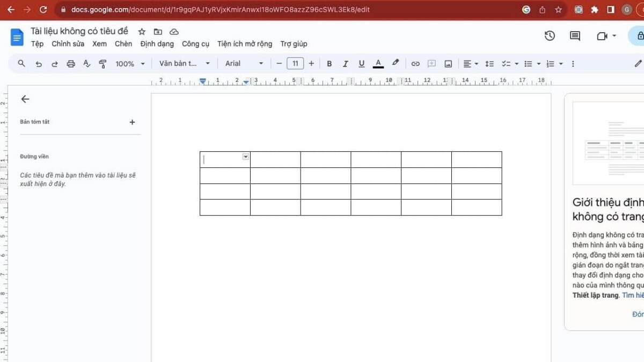This screenshot has width=644, height=362.
Task: Open the Định dạng menu
Action: [x=157, y=44]
